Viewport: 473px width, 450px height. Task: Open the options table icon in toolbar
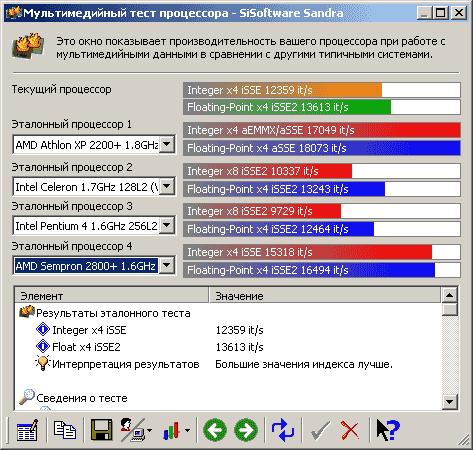27,430
